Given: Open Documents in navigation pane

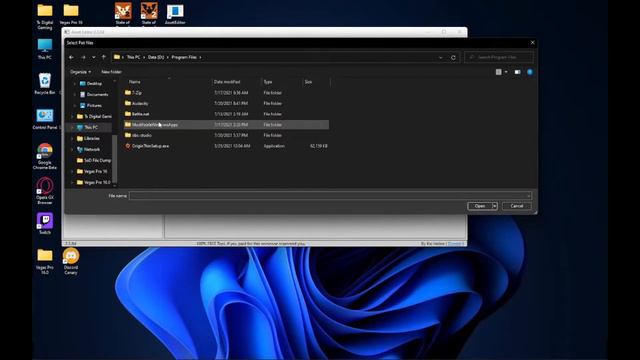Looking at the screenshot, I should click(x=97, y=94).
